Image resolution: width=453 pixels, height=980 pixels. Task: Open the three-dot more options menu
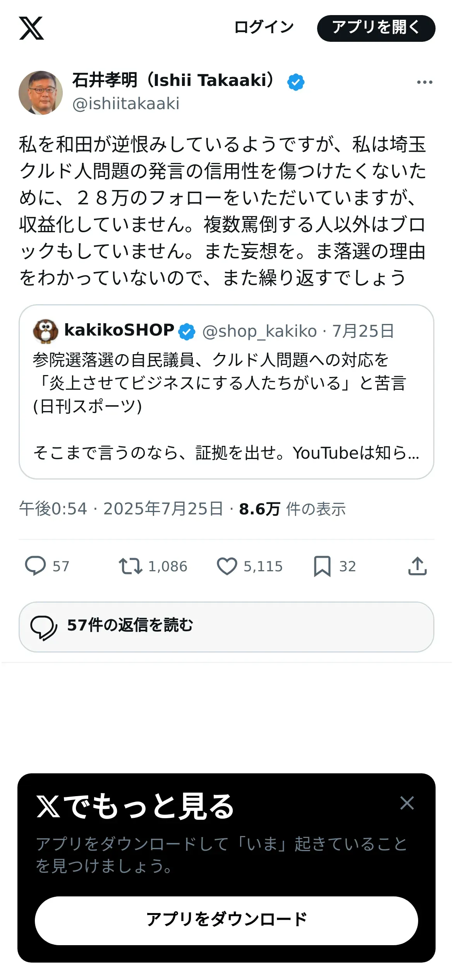pos(424,82)
